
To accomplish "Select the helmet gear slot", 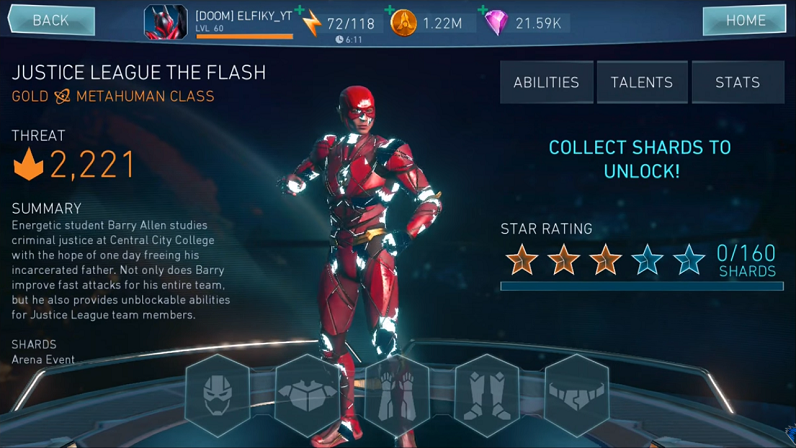I will click(x=218, y=396).
